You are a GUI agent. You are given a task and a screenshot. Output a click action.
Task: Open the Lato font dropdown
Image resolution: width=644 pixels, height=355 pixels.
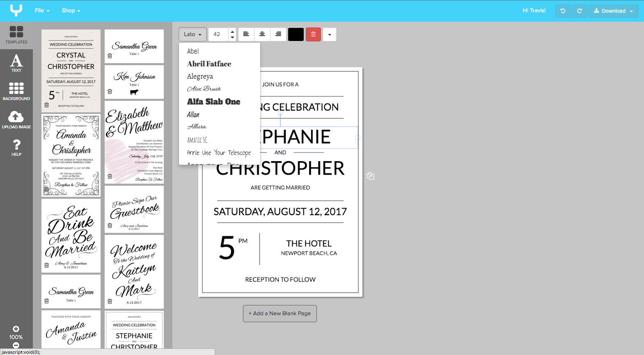[x=193, y=34]
